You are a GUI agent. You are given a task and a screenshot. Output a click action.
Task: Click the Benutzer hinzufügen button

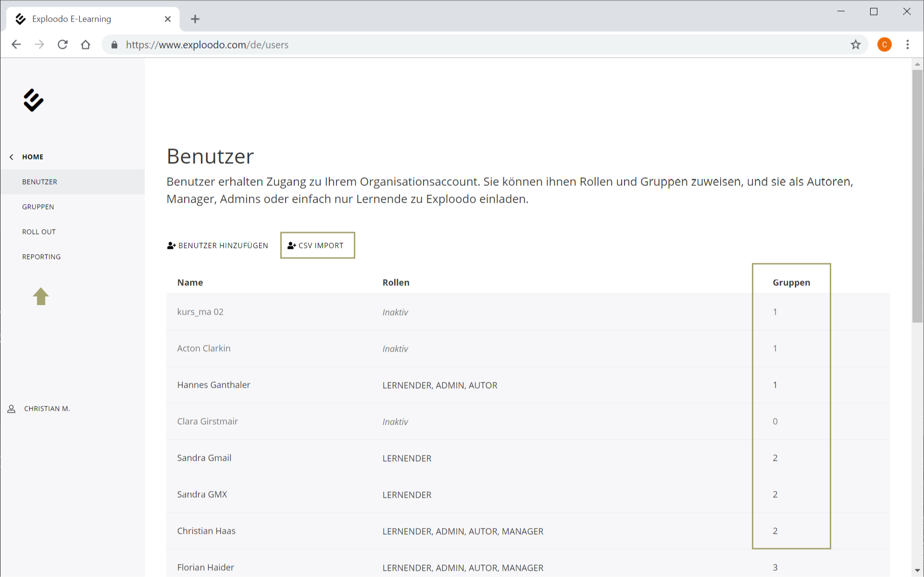[218, 246]
